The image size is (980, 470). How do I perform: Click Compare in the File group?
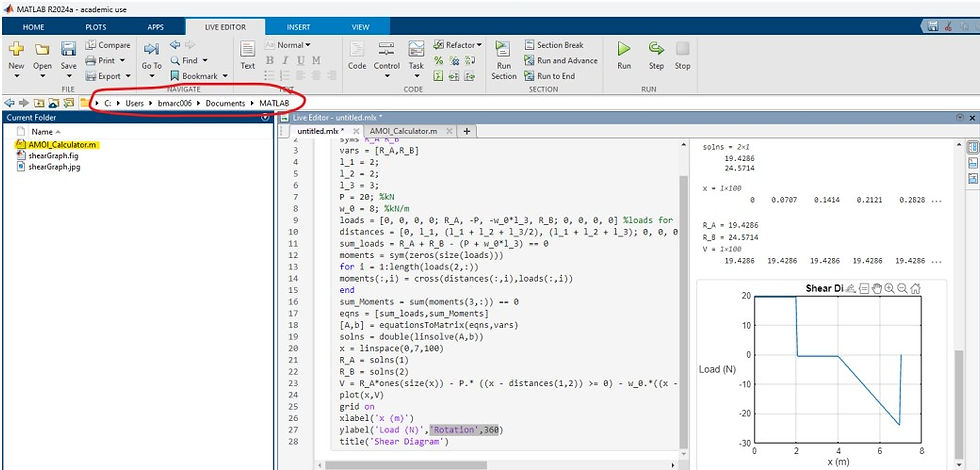[x=108, y=45]
